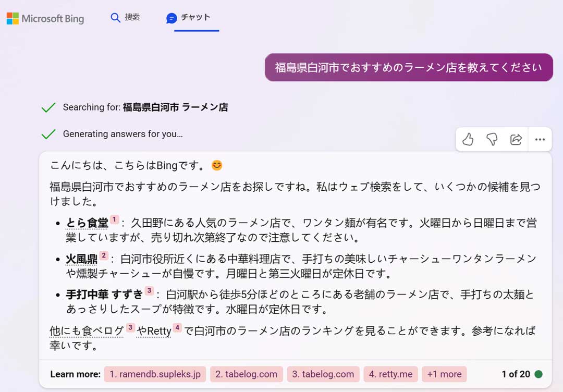Open source 1. ramendb.supleks.jp
The width and height of the screenshot is (563, 392).
[x=155, y=374]
